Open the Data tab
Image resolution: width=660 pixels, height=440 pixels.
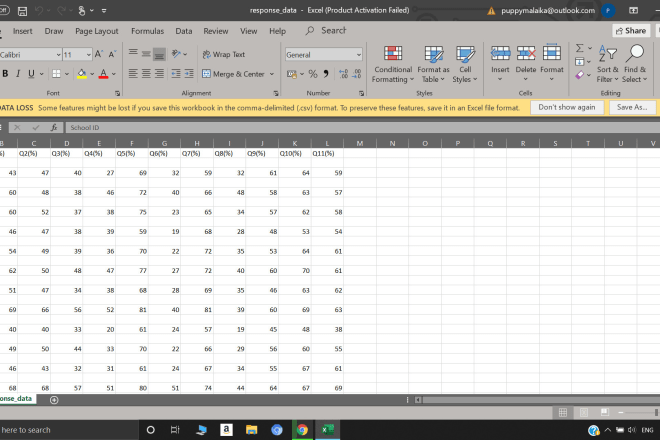pos(184,31)
